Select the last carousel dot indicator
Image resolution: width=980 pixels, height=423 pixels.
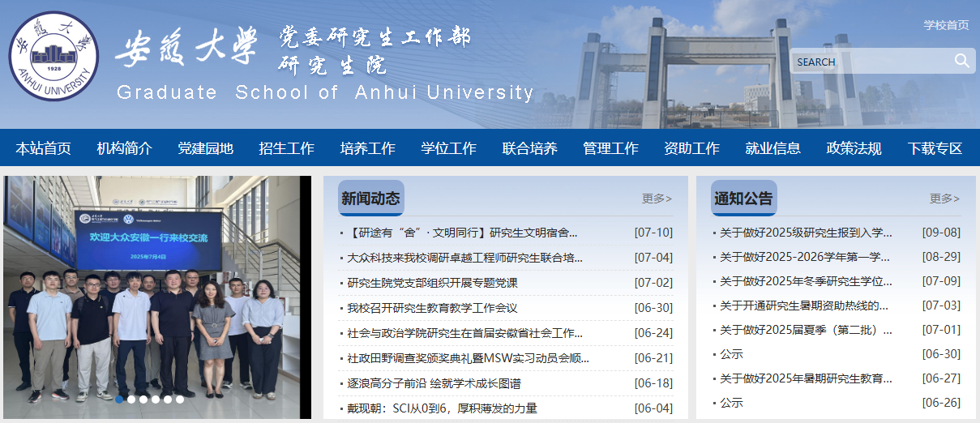[x=180, y=399]
